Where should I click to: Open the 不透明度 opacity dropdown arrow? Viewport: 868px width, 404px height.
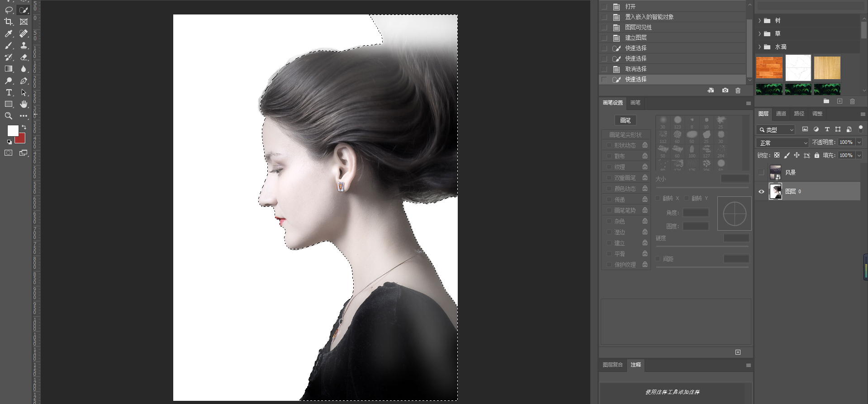pos(859,142)
